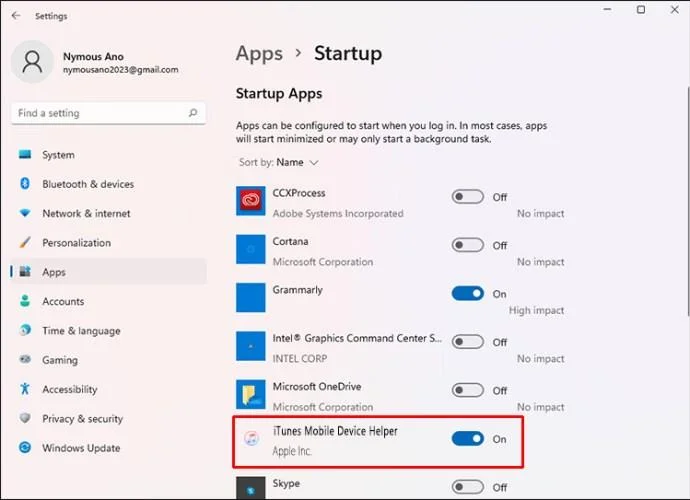690x500 pixels.
Task: Click the Privacy shield icon
Action: point(25,418)
